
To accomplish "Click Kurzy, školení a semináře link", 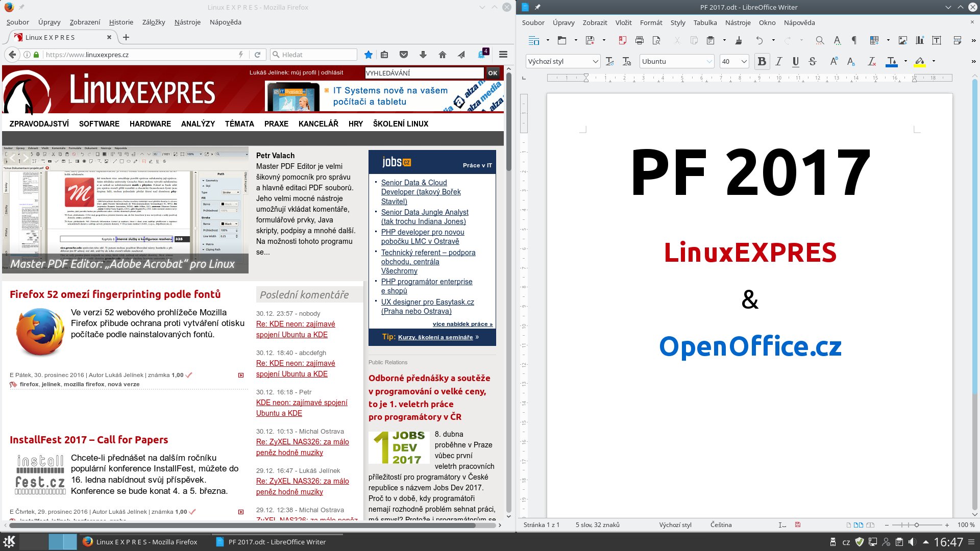I will coord(435,337).
